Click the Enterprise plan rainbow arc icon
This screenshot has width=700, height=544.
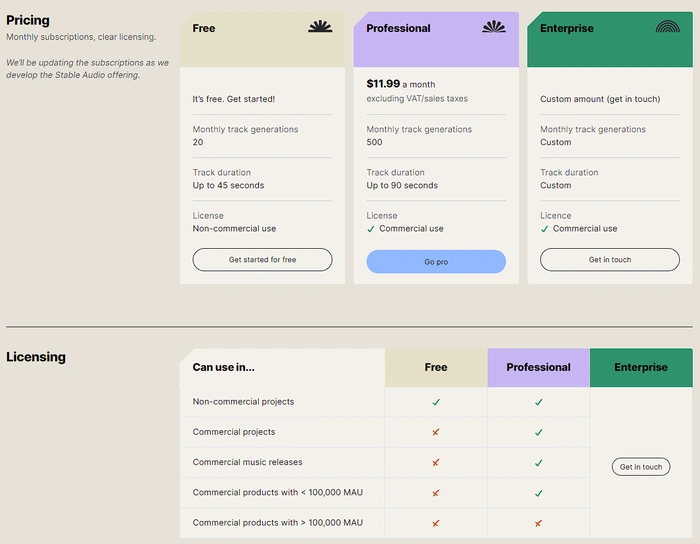pyautogui.click(x=668, y=27)
